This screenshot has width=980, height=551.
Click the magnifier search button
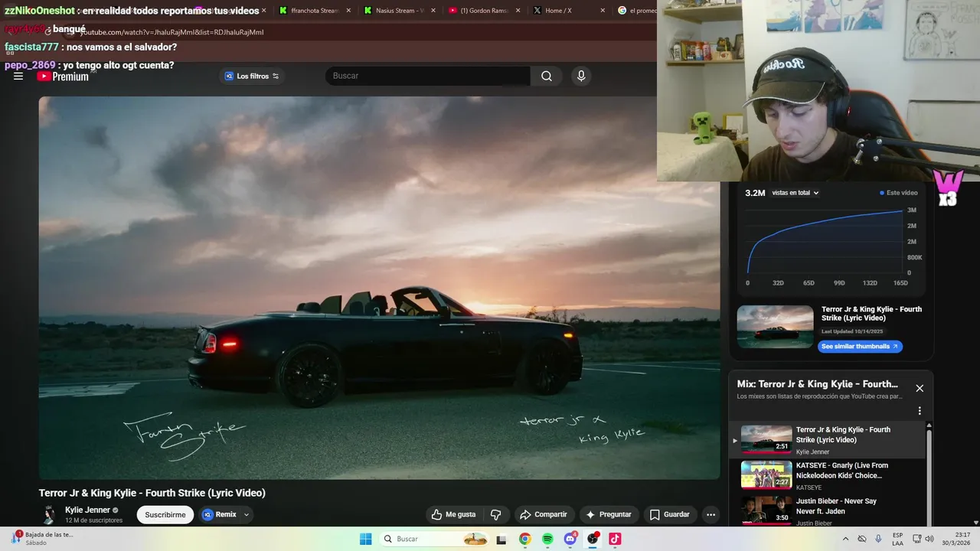tap(547, 76)
